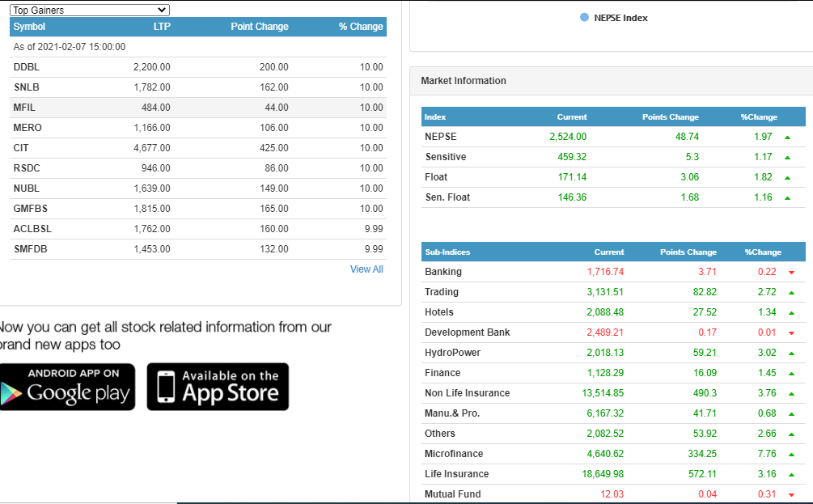The width and height of the screenshot is (813, 504).
Task: Click the View All link
Action: (366, 269)
